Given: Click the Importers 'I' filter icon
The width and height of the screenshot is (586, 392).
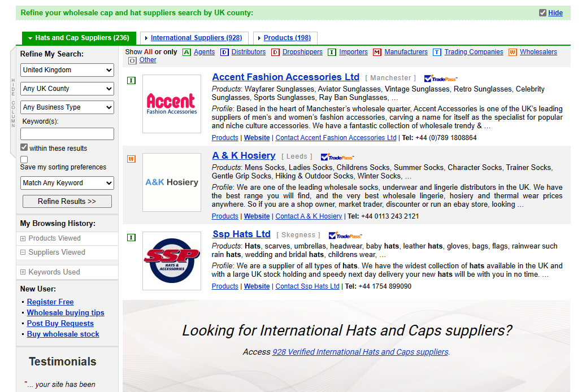Looking at the screenshot, I should tap(332, 52).
